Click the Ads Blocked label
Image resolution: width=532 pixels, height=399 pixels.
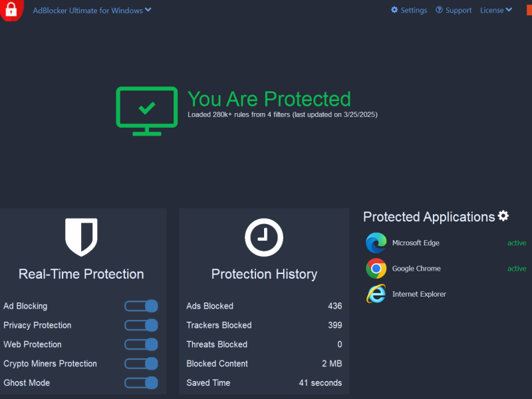pos(209,306)
